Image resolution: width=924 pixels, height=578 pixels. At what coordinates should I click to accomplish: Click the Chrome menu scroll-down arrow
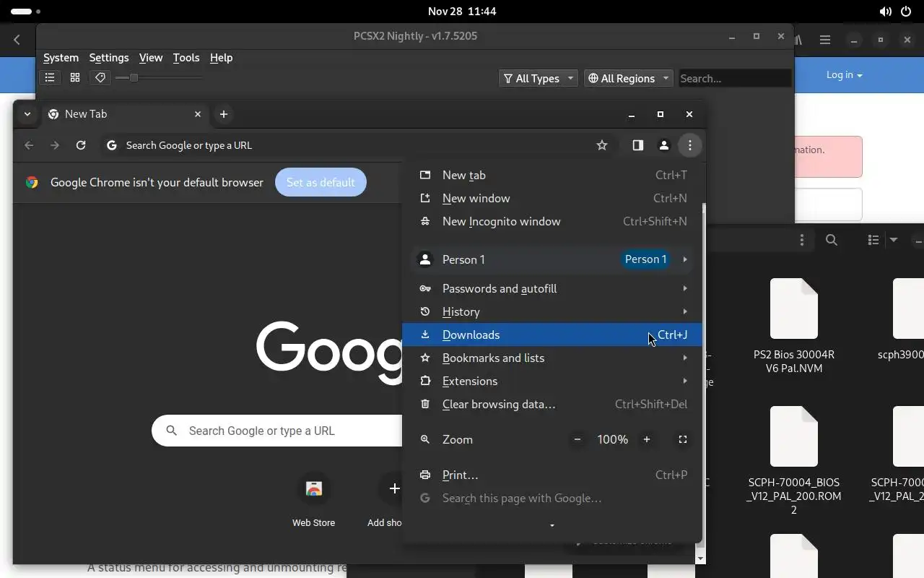click(x=552, y=525)
